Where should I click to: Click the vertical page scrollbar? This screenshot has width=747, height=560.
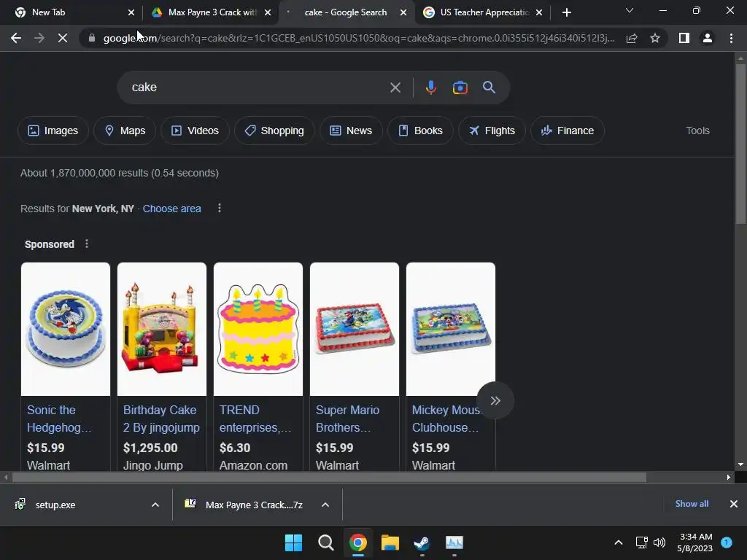[740, 143]
